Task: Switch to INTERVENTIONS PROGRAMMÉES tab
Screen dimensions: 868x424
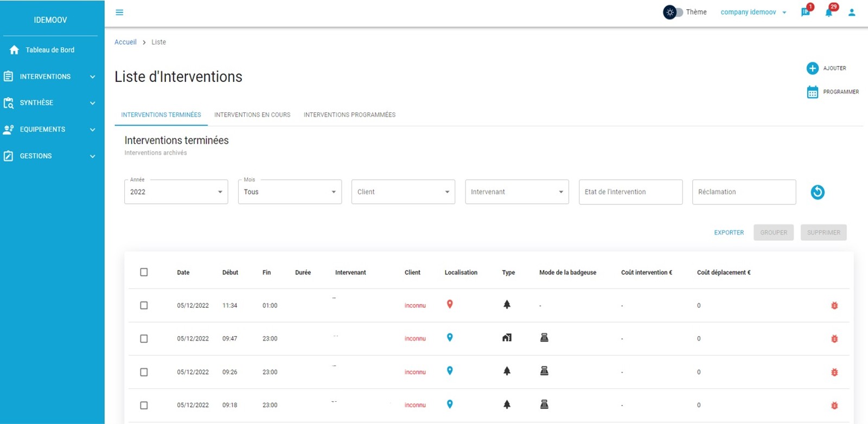Action: [349, 115]
